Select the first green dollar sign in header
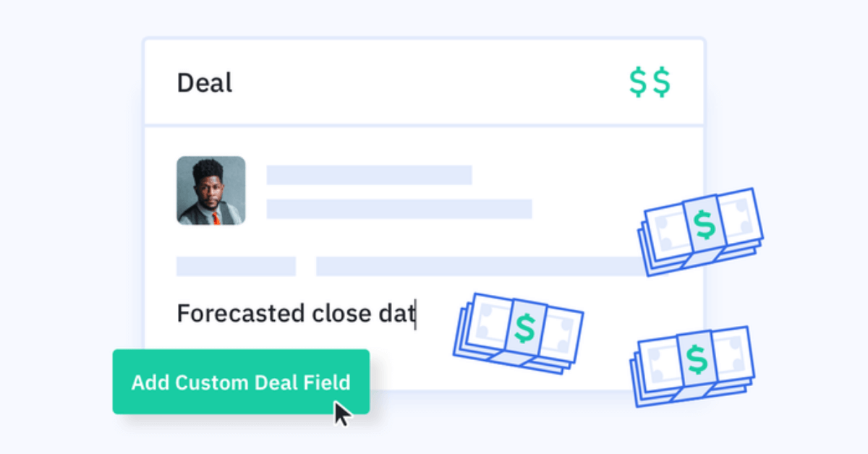This screenshot has height=454, width=868. pos(637,82)
